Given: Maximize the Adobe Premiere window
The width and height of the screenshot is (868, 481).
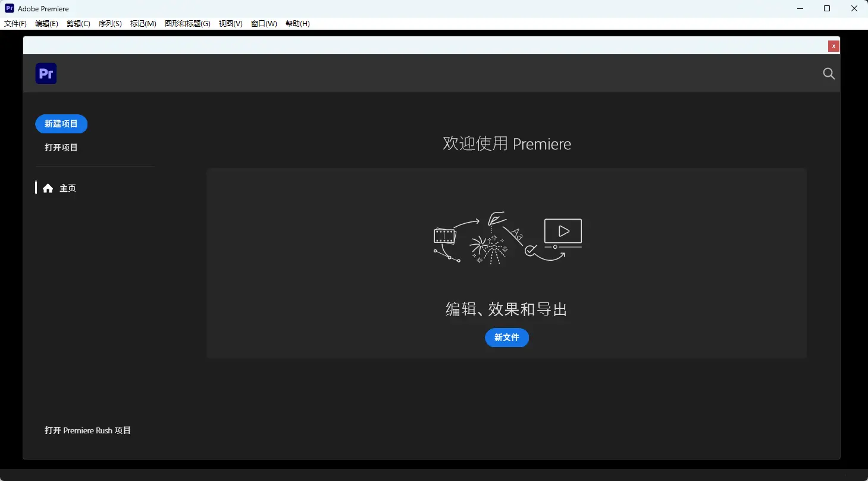Looking at the screenshot, I should 827,8.
